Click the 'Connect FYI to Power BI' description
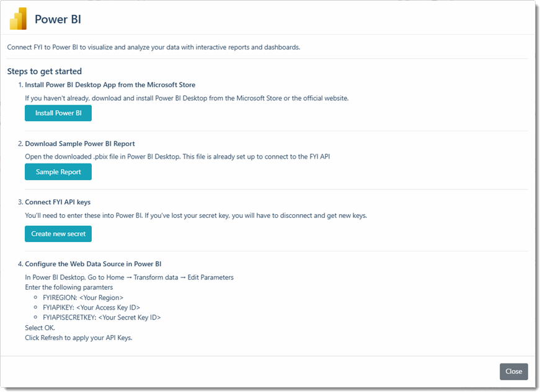This screenshot has width=540, height=392. [x=154, y=48]
